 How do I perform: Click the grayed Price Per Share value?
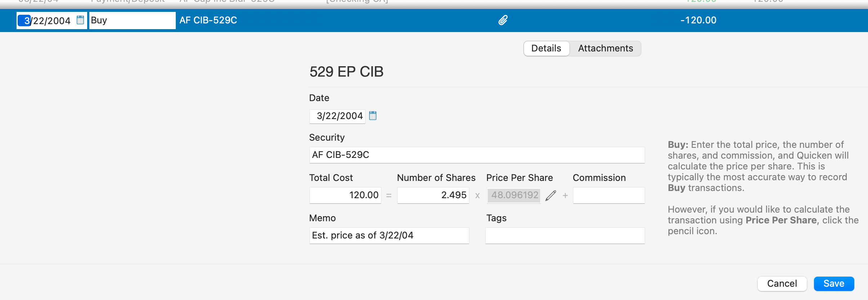514,195
